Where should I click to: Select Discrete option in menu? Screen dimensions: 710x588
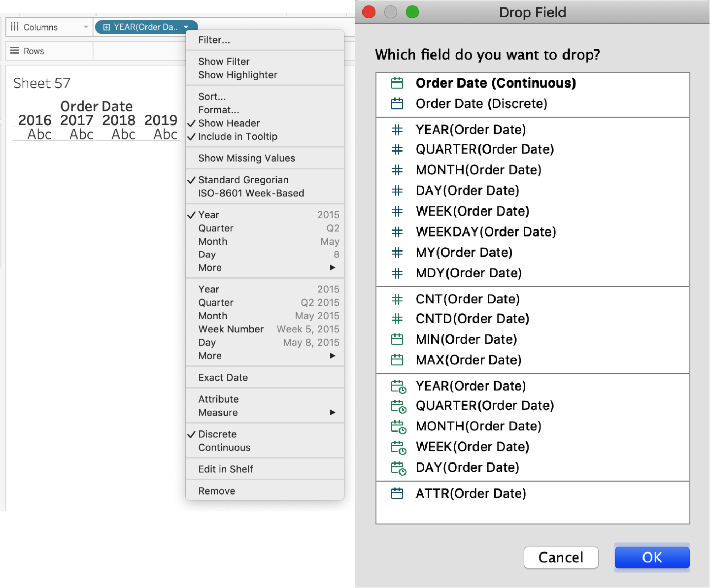(265, 434)
